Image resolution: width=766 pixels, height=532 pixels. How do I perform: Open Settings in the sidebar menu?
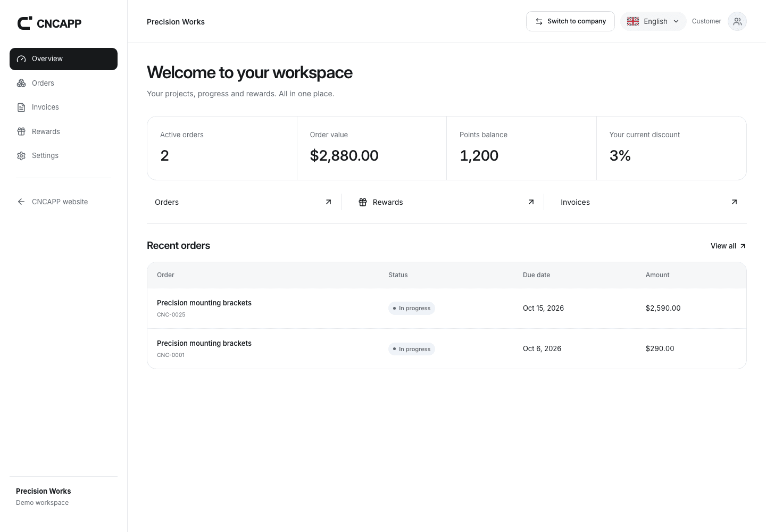coord(63,156)
